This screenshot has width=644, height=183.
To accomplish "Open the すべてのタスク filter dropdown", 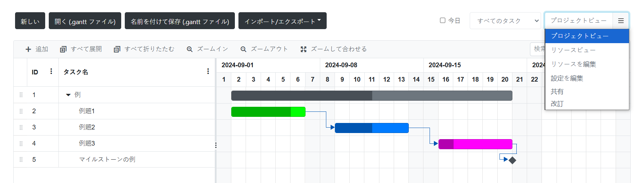I will [x=505, y=21].
